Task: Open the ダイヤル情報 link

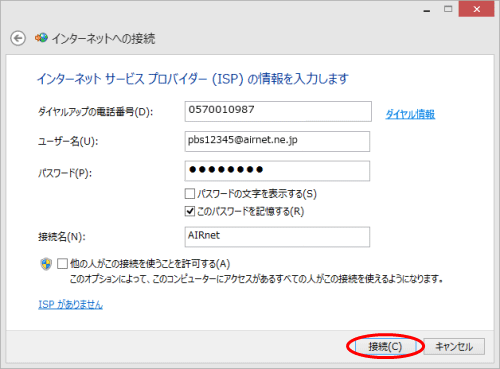Action: pos(410,114)
